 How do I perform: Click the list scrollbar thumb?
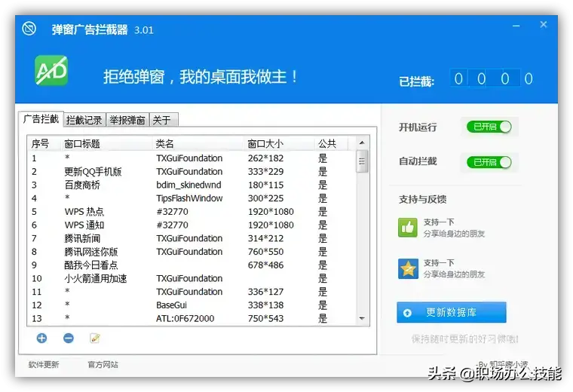tap(362, 161)
